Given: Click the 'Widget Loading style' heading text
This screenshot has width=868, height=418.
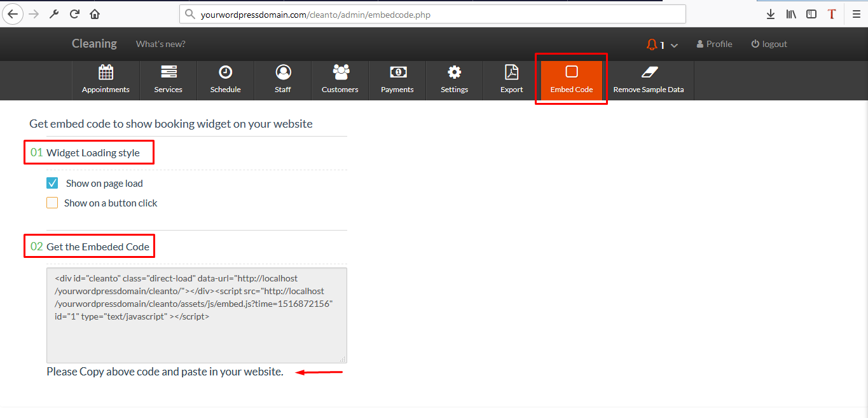Looking at the screenshot, I should pyautogui.click(x=93, y=152).
